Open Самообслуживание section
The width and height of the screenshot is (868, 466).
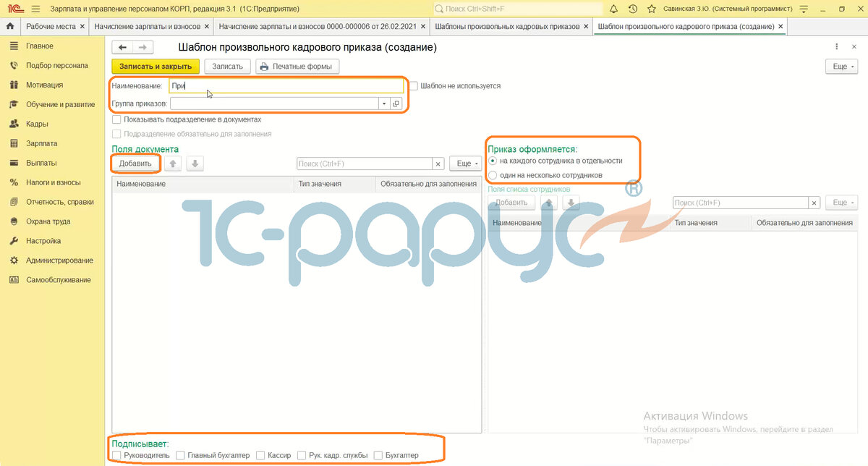tap(58, 280)
